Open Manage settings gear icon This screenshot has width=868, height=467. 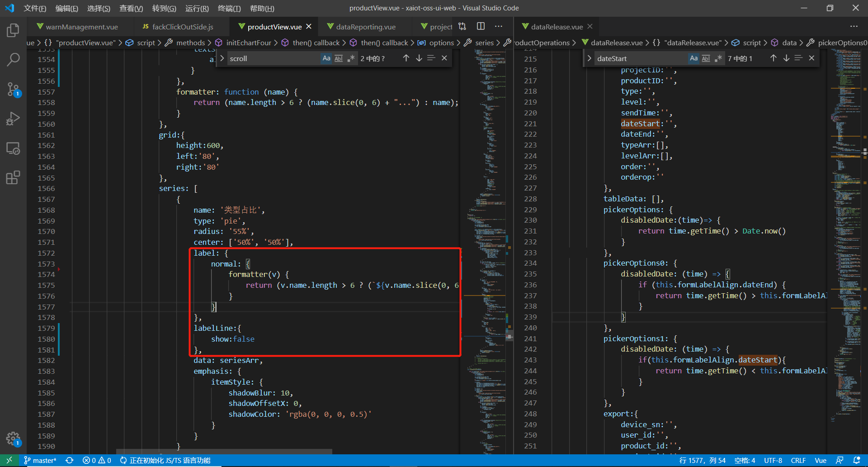[x=13, y=438]
